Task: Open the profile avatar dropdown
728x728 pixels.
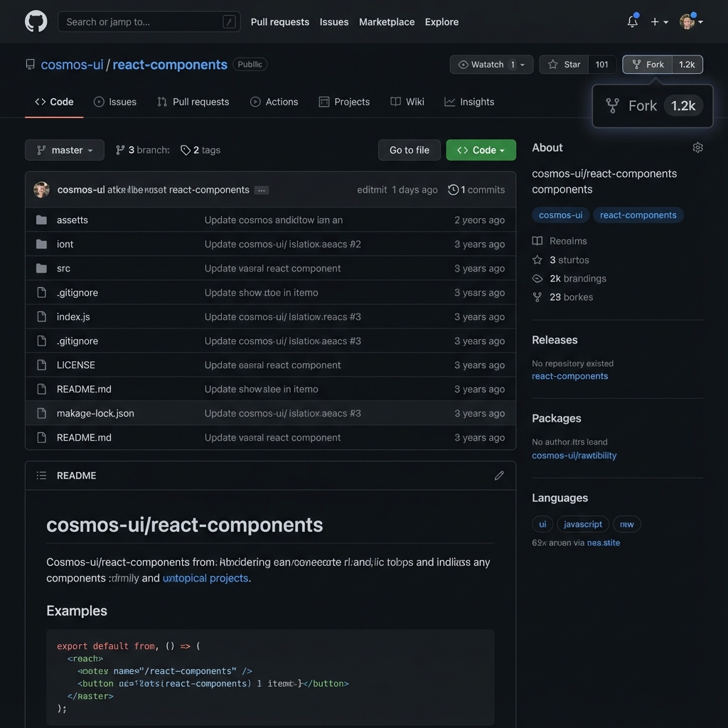Action: tap(687, 22)
